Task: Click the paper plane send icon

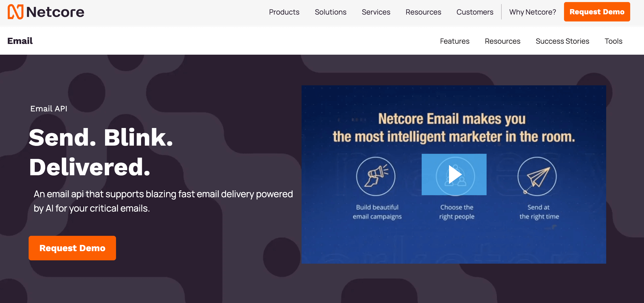Action: [537, 176]
